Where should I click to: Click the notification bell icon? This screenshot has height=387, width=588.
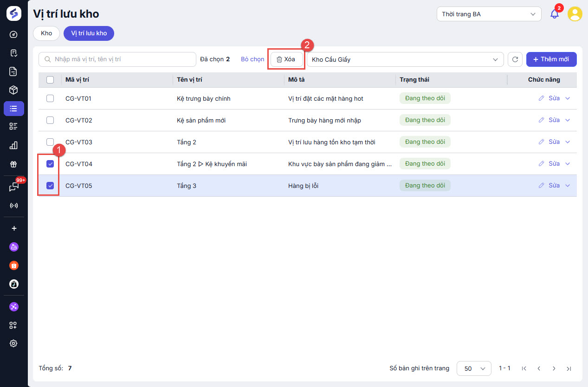coord(554,14)
